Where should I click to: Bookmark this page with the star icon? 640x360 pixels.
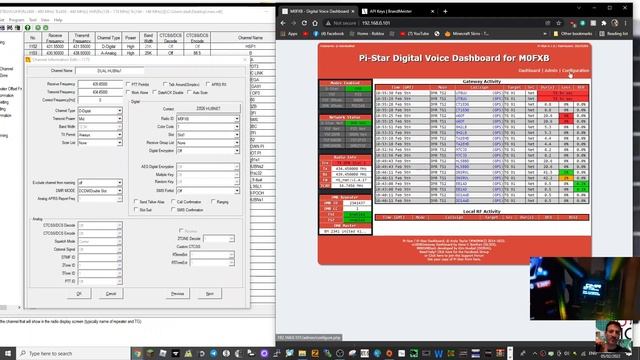(x=559, y=23)
